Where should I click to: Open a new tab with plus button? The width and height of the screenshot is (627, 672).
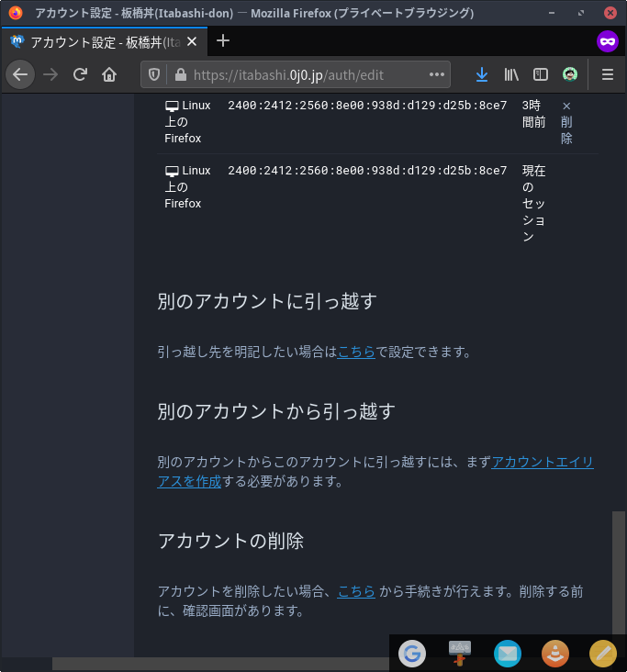coord(223,41)
